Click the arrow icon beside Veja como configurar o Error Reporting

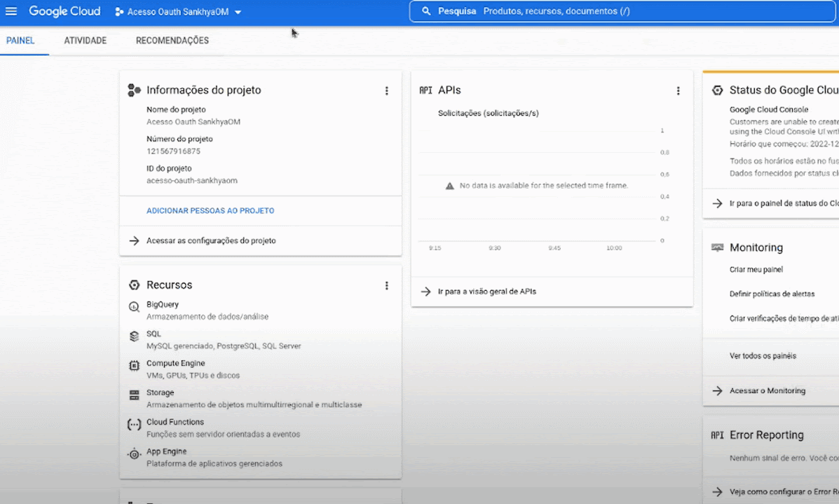pyautogui.click(x=717, y=491)
